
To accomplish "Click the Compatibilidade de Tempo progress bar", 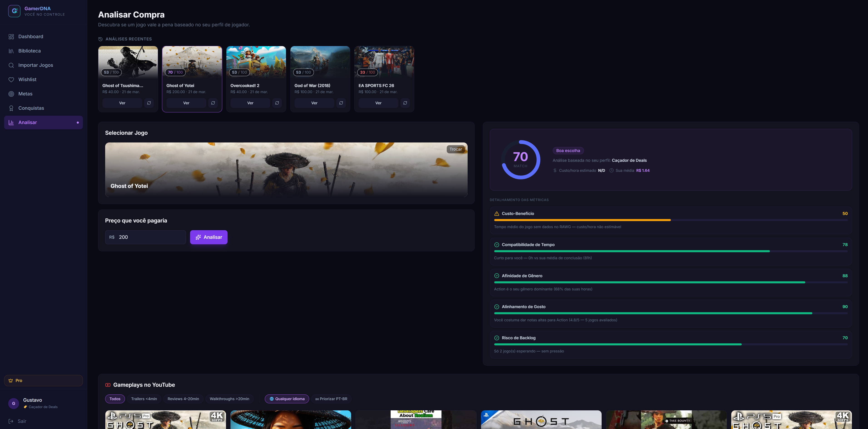I will (x=671, y=251).
